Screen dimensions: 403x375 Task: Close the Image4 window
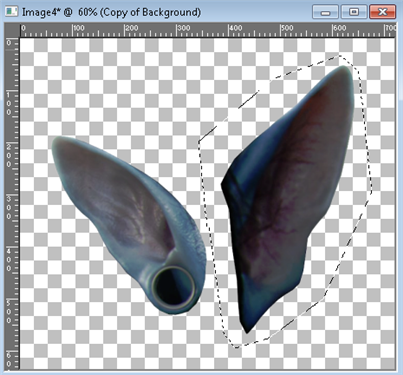coord(383,12)
